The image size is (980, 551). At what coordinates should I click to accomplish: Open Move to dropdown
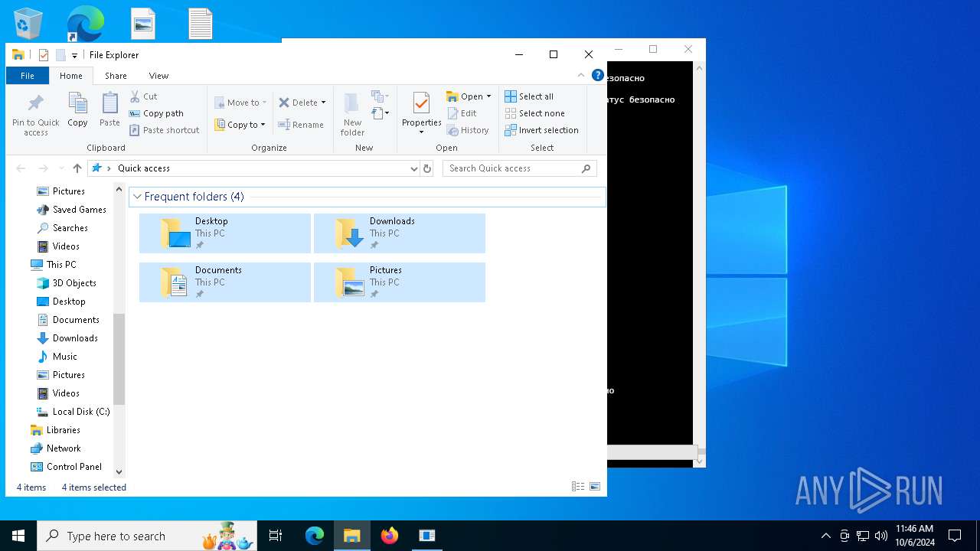[x=240, y=103]
